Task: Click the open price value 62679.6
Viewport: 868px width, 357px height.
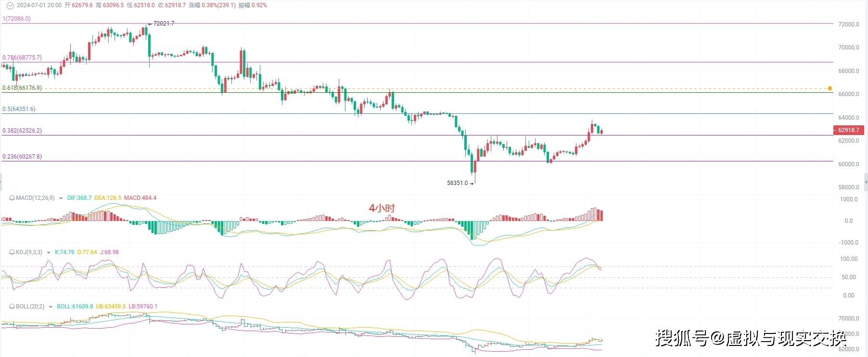Action: pyautogui.click(x=82, y=5)
